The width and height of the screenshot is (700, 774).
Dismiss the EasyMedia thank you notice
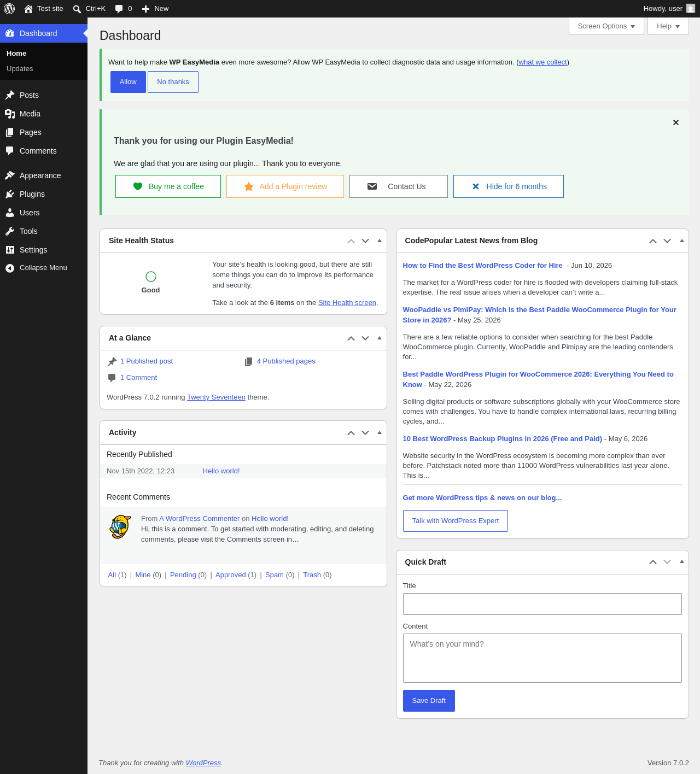(676, 122)
